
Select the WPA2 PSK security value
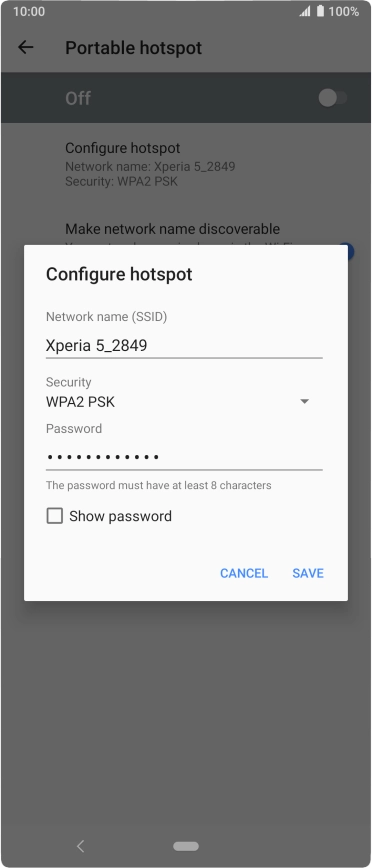tap(80, 402)
